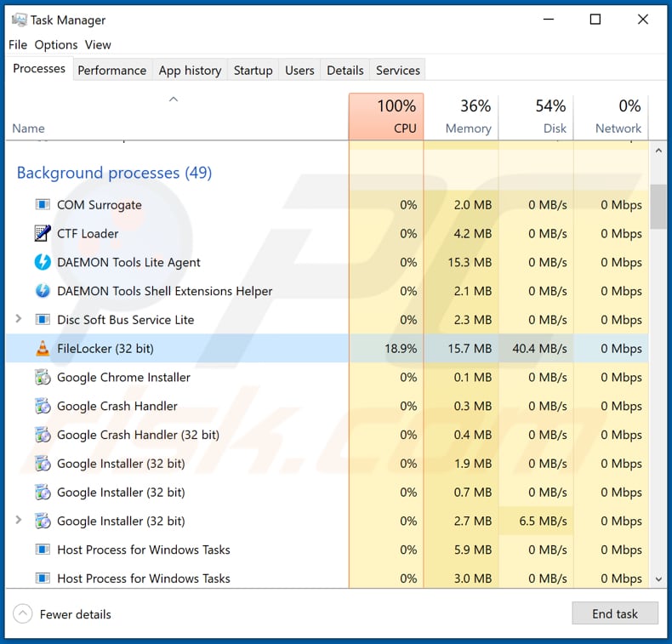Expand the Disc Soft Bus Service Lite row
Viewport: 672px width, 644px height.
tap(19, 319)
